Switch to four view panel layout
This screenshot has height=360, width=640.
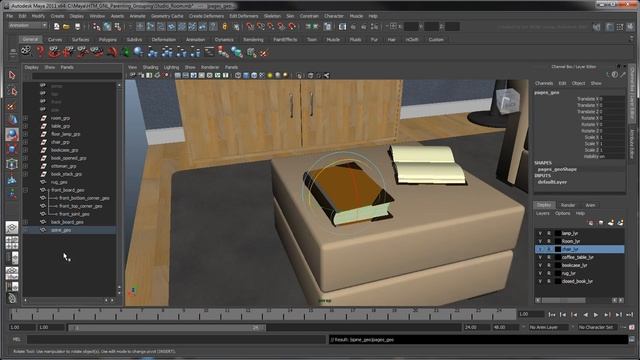coord(12,242)
